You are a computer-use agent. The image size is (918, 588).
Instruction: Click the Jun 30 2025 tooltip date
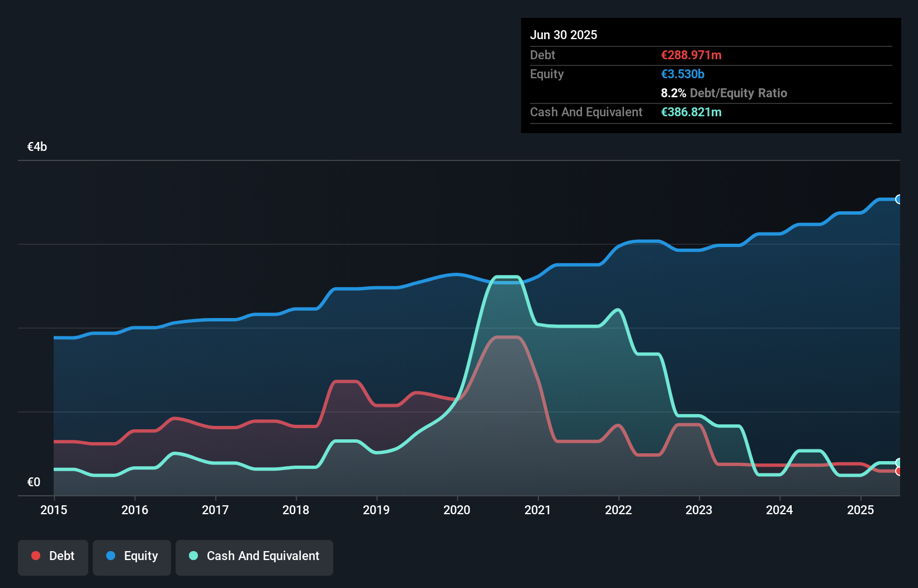tap(564, 35)
